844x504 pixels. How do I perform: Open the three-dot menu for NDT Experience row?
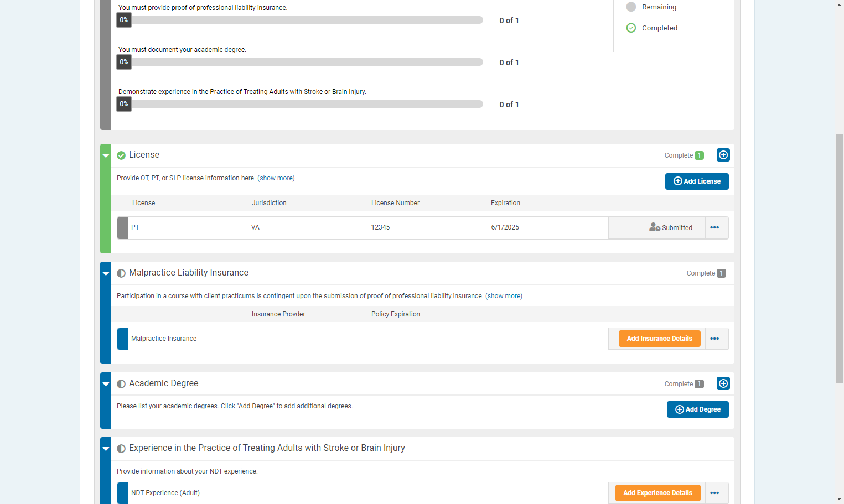714,493
